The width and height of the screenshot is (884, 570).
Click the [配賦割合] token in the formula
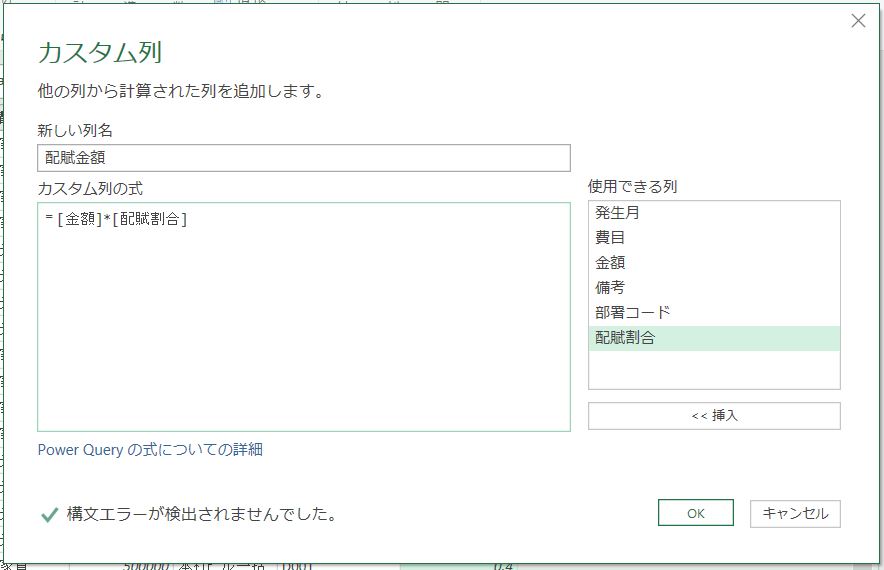pos(150,220)
